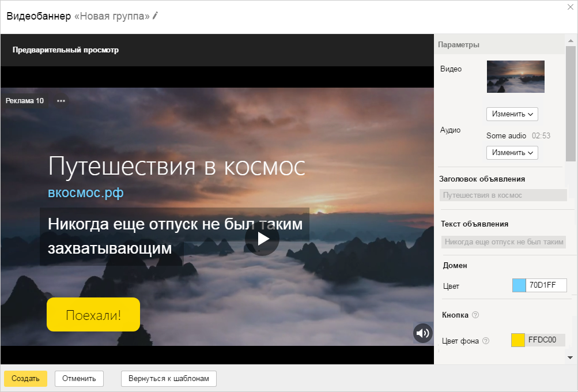
Task: Play the video preview
Action: click(x=262, y=239)
